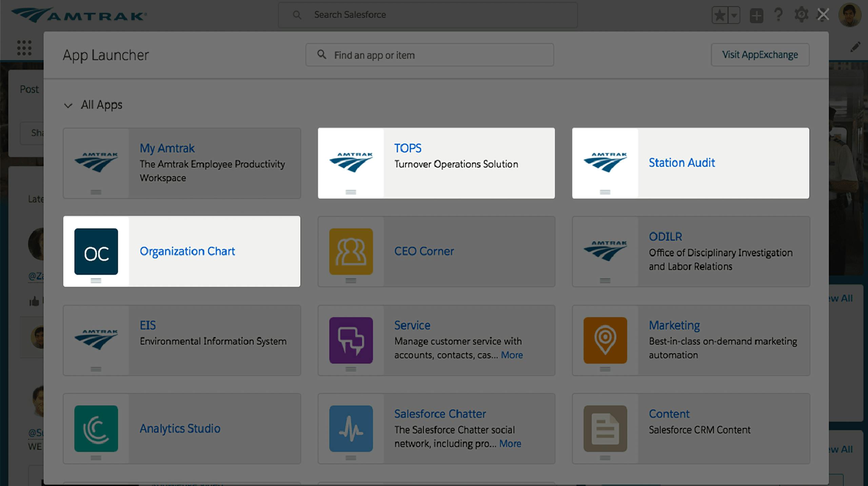Click "Salesforce CRM Content" description text
Viewport: 868px width, 486px height.
699,430
